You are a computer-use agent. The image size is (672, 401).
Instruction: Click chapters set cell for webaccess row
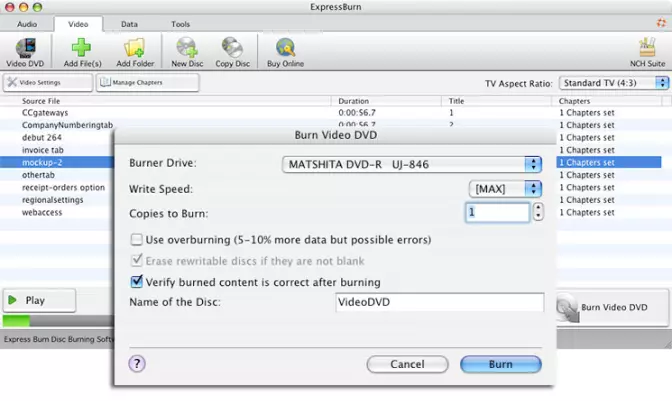click(587, 212)
